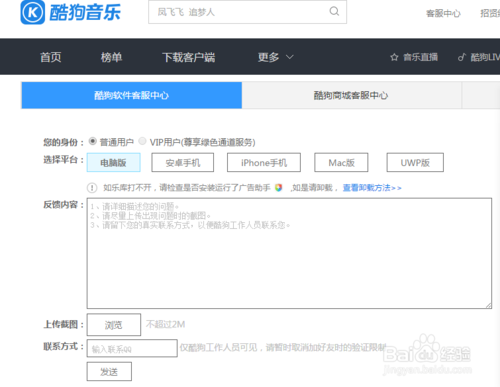
Task: Click the 酷狗音乐 logo text
Action: pos(85,13)
